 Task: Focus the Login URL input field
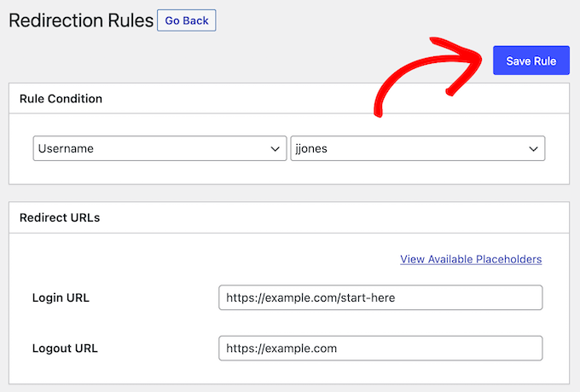click(380, 297)
